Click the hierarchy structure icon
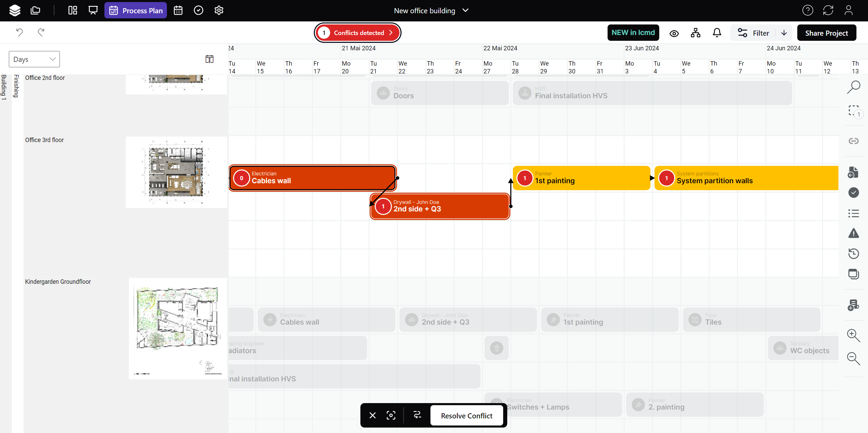Image resolution: width=868 pixels, height=433 pixels. (x=696, y=33)
